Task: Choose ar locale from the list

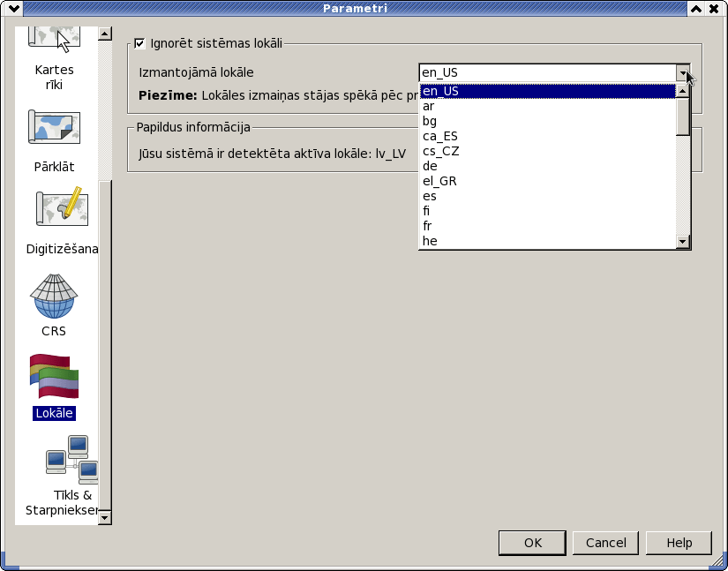Action: coord(548,106)
